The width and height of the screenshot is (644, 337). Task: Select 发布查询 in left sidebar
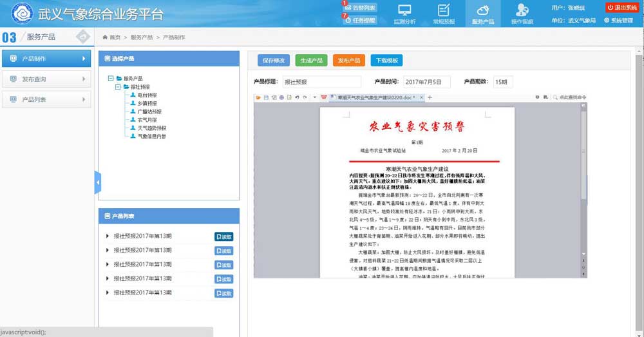(x=46, y=79)
